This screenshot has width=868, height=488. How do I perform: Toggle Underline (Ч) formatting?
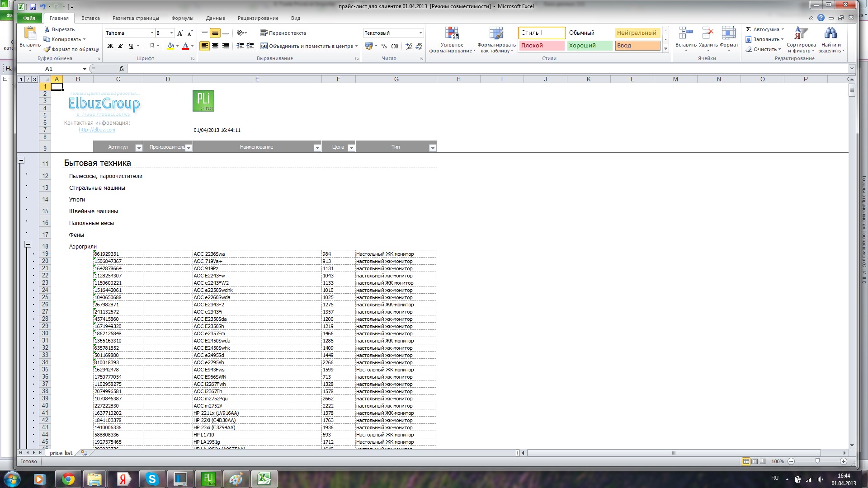coord(131,46)
